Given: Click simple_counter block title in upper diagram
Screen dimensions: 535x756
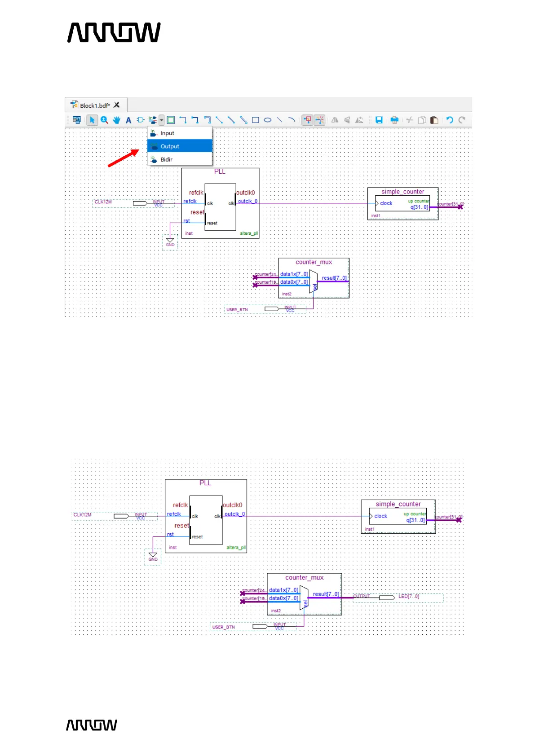Looking at the screenshot, I should click(402, 192).
